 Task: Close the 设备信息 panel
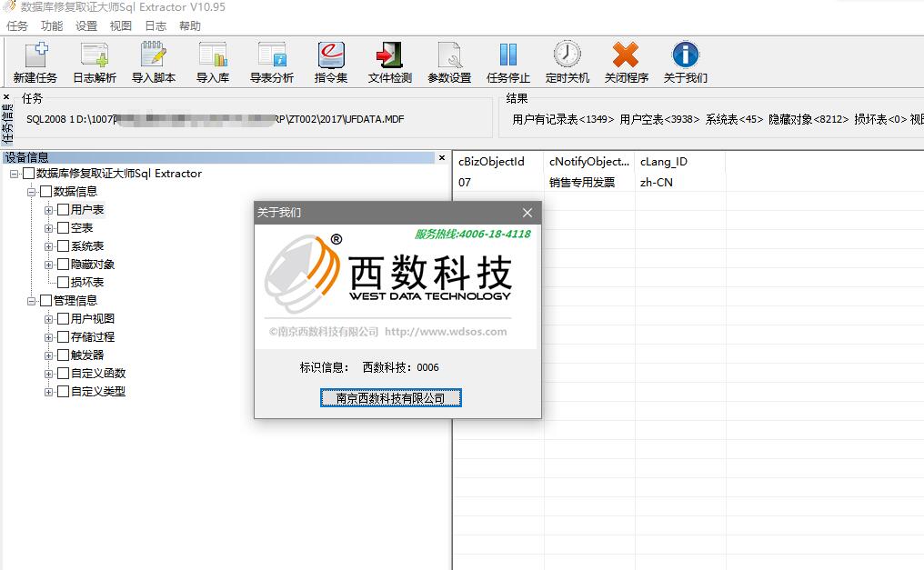click(x=442, y=157)
